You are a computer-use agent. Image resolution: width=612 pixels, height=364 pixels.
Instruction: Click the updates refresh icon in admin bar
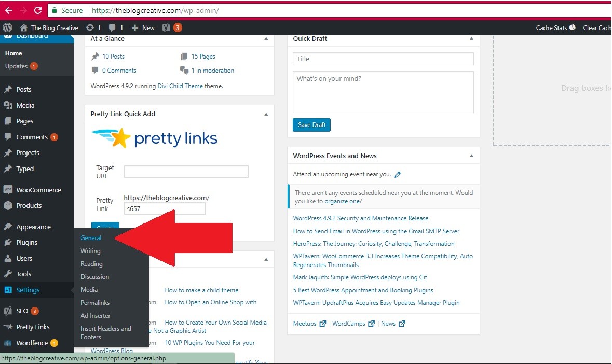click(x=90, y=27)
